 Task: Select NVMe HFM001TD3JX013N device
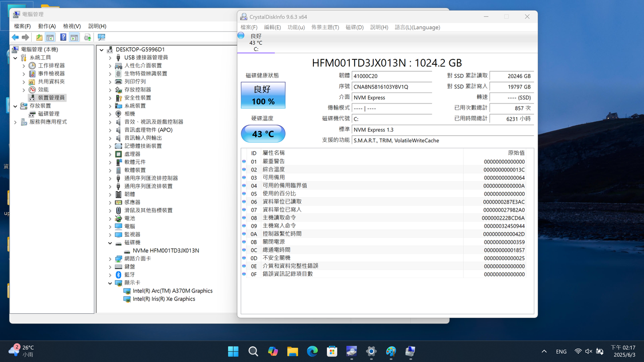pos(166,251)
